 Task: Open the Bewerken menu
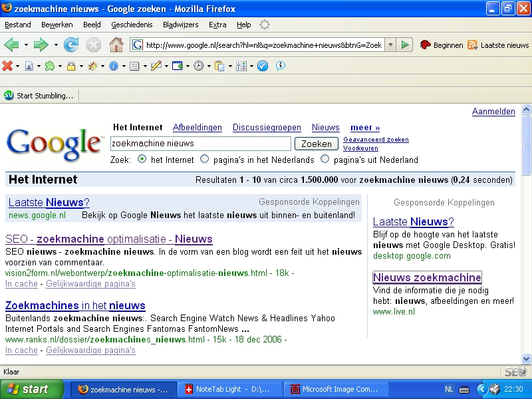tap(57, 25)
